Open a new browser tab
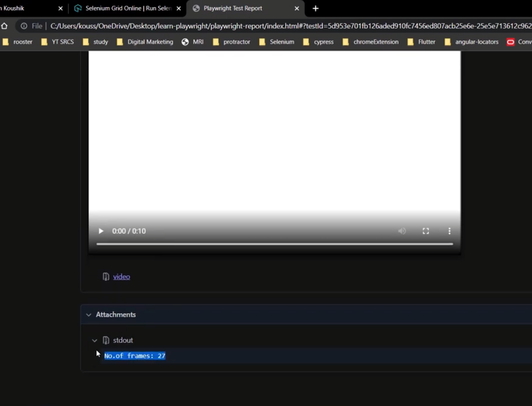The image size is (532, 406). (315, 8)
